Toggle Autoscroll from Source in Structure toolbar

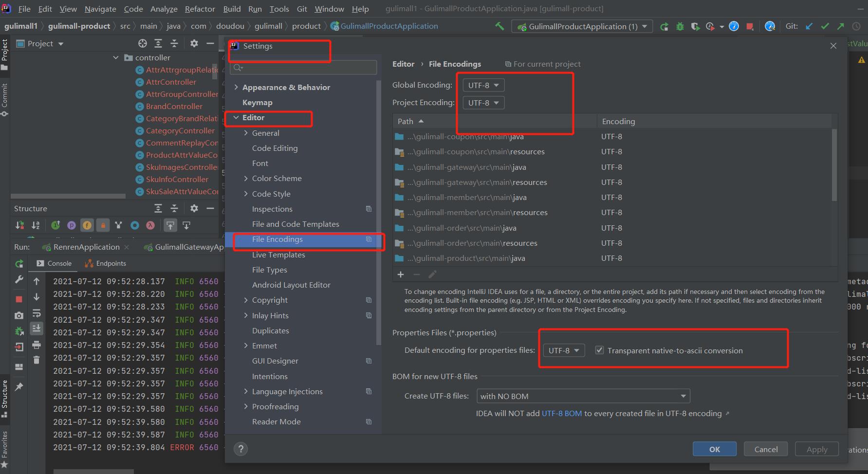[x=186, y=225]
